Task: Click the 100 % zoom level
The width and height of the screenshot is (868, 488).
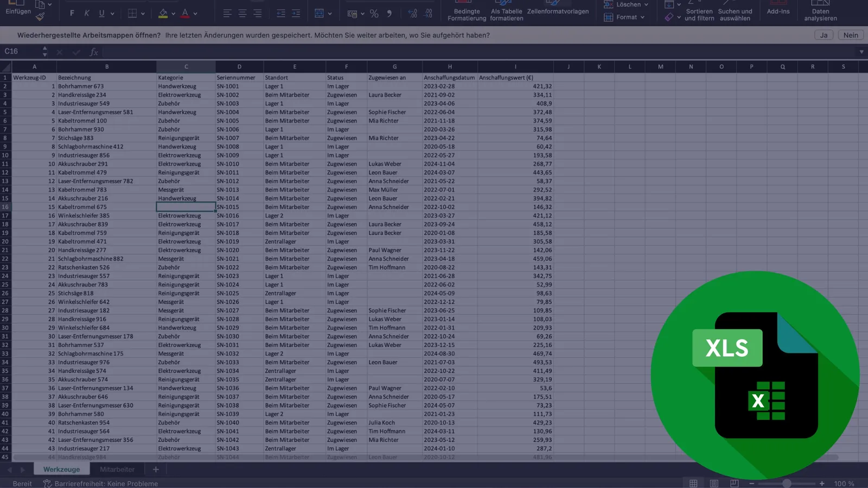Action: pyautogui.click(x=844, y=484)
